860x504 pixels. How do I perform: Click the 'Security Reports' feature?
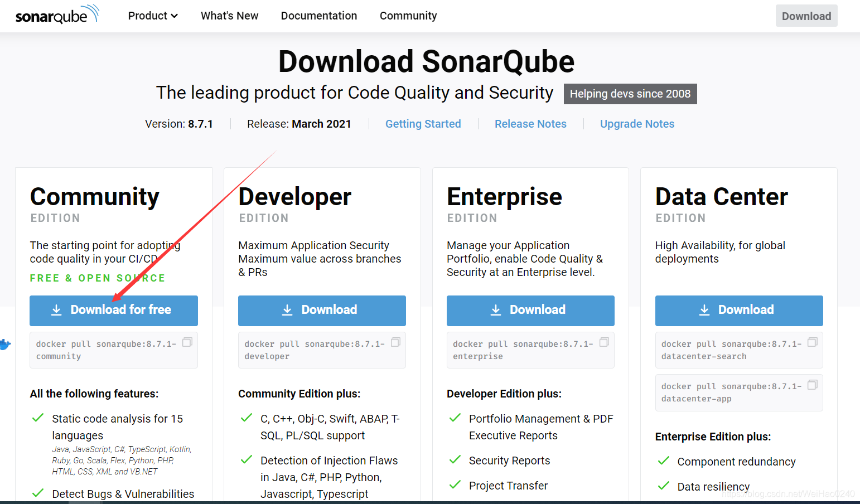pos(510,461)
